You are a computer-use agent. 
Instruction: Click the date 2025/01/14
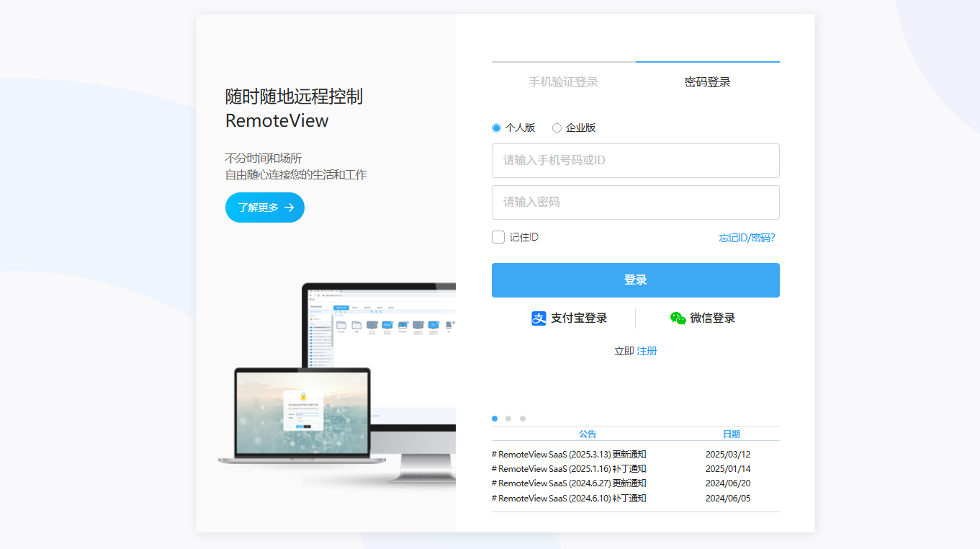[728, 469]
